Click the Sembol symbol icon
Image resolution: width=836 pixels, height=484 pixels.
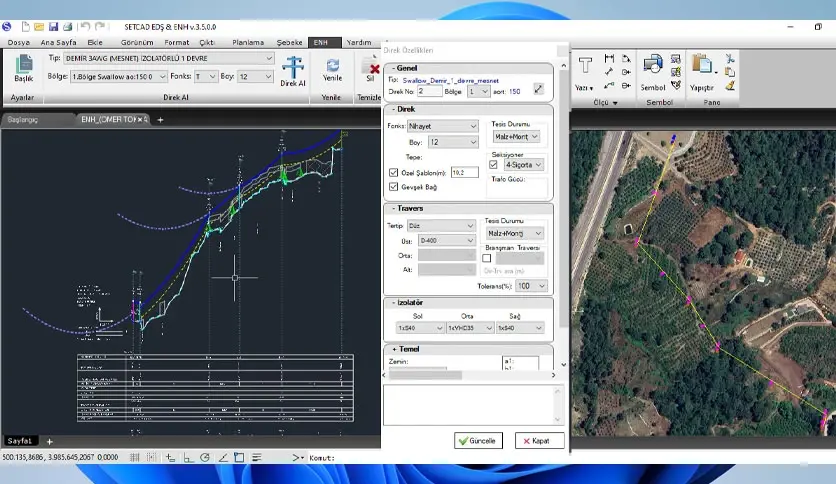pyautogui.click(x=653, y=66)
